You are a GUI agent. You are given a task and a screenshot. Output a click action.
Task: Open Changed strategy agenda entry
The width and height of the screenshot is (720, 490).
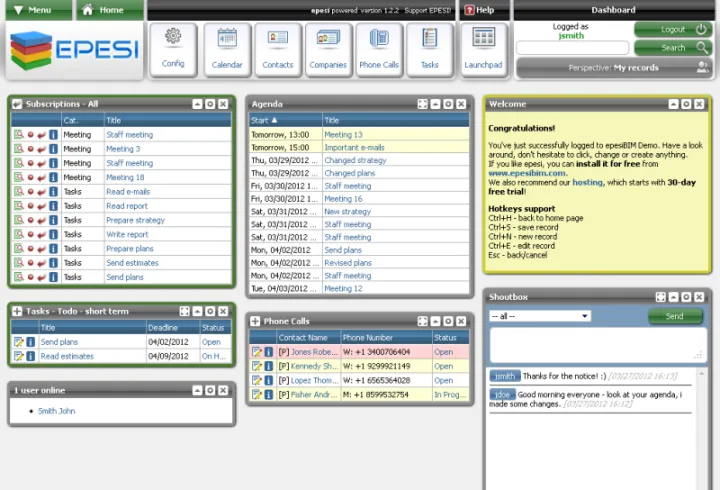[355, 160]
